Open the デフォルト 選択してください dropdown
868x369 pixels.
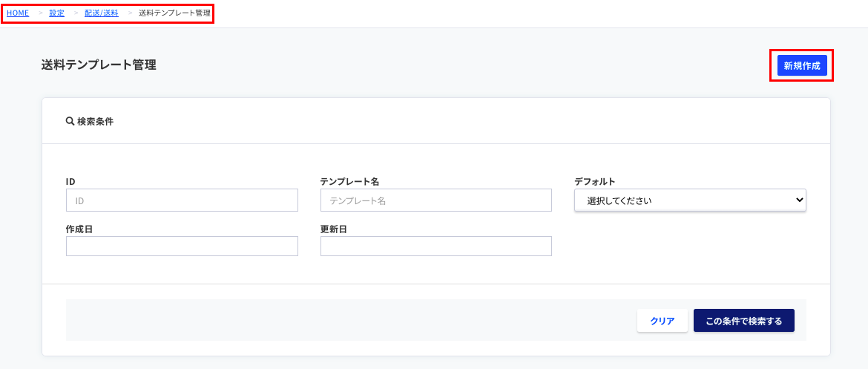[690, 200]
